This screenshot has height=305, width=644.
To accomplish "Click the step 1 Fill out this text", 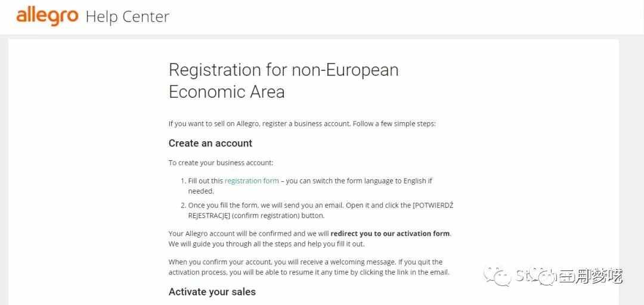I will [205, 180].
